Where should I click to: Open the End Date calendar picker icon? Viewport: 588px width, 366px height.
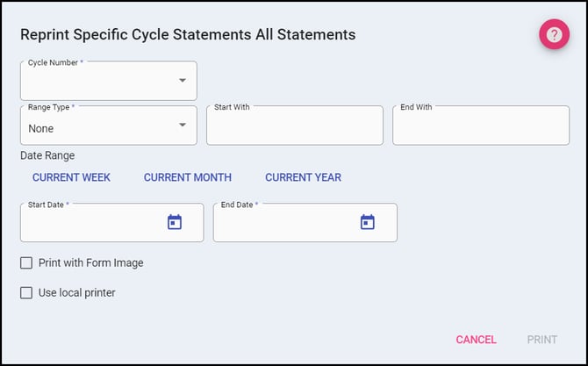click(368, 222)
